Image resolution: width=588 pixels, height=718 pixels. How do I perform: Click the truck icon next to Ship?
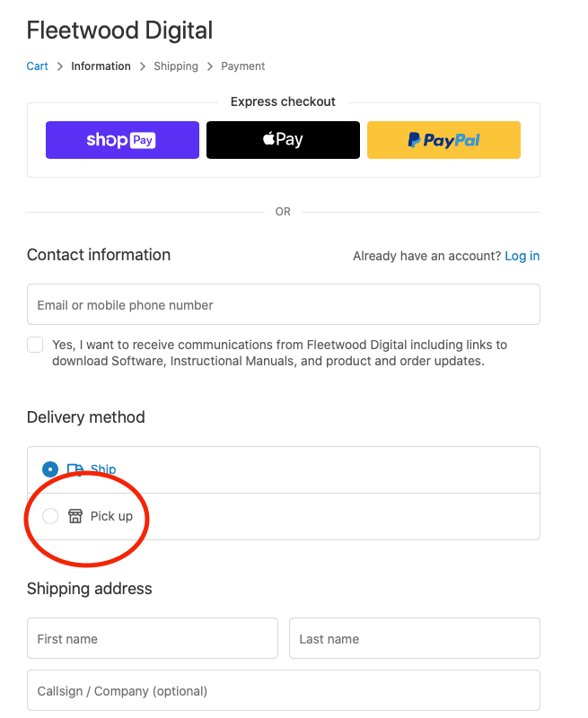click(x=75, y=469)
